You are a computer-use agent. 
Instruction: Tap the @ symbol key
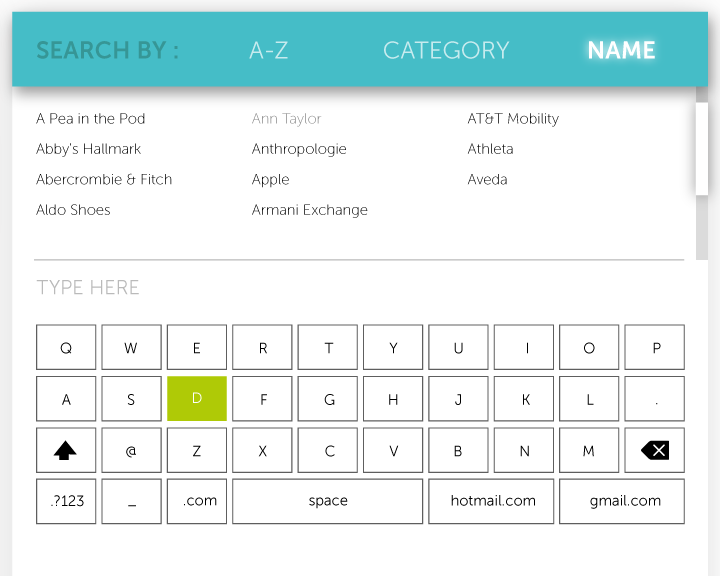tap(131, 450)
